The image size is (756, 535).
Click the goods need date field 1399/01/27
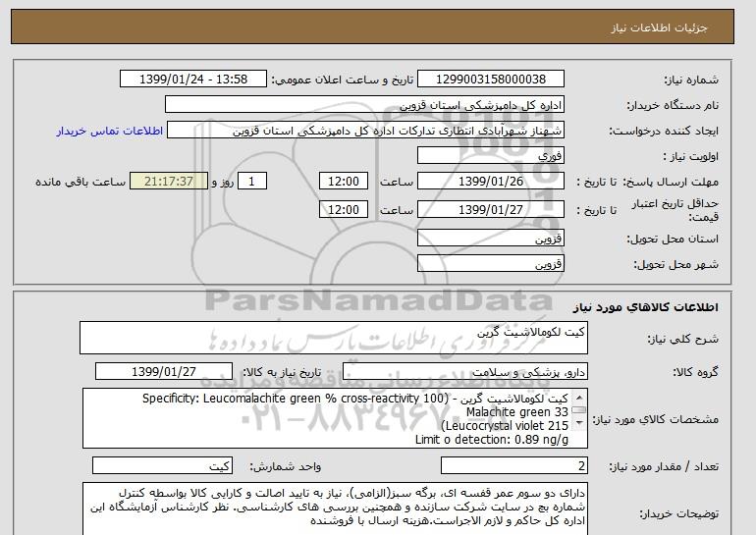(164, 372)
